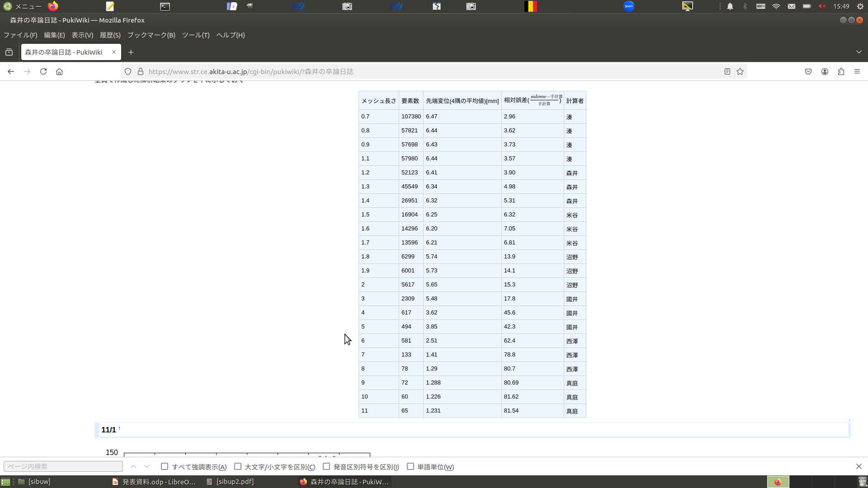The height and width of the screenshot is (488, 868).
Task: Open the Save to Pocket icon
Action: click(x=808, y=71)
